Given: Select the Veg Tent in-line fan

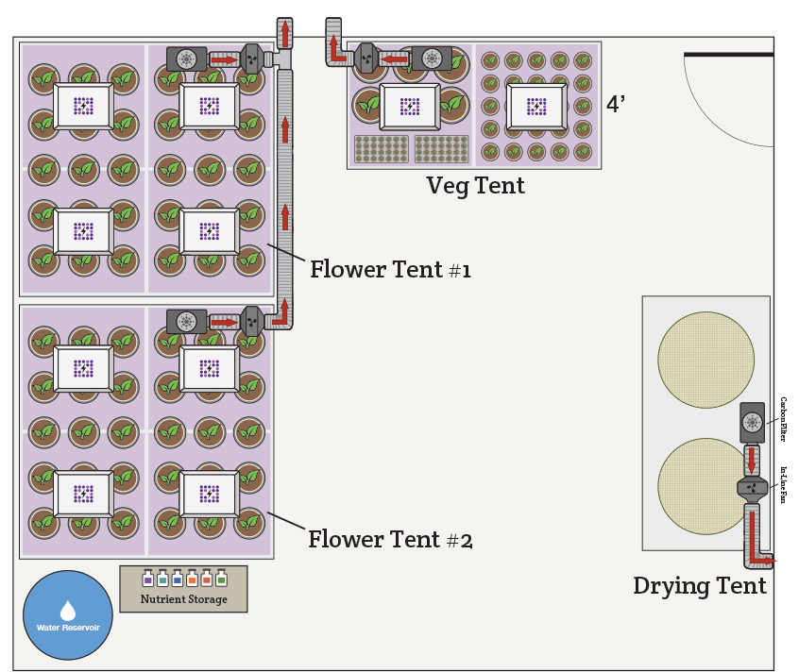Looking at the screenshot, I should (366, 58).
